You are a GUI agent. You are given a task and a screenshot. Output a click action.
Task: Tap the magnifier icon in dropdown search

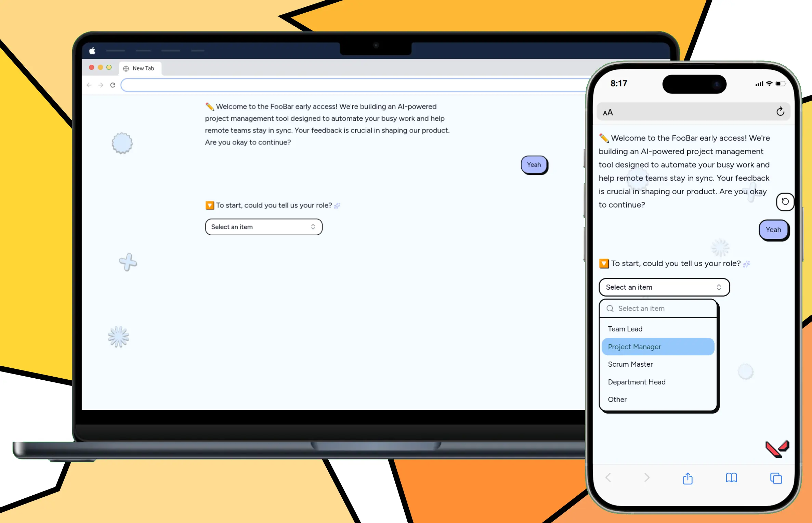[610, 309]
